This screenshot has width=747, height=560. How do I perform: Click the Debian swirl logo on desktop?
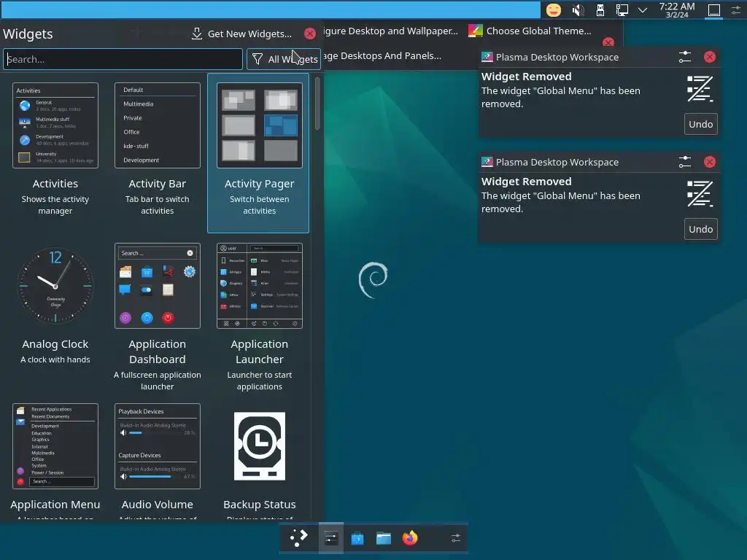[x=373, y=281]
